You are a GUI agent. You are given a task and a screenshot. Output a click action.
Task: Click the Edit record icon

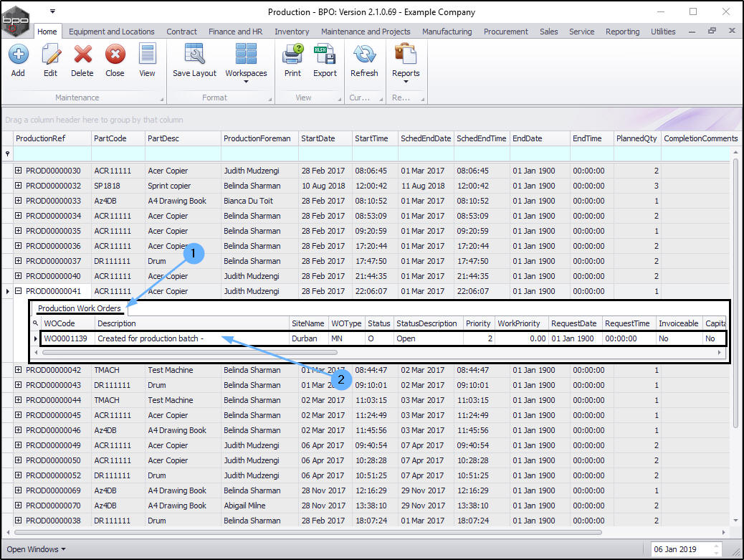pos(50,60)
